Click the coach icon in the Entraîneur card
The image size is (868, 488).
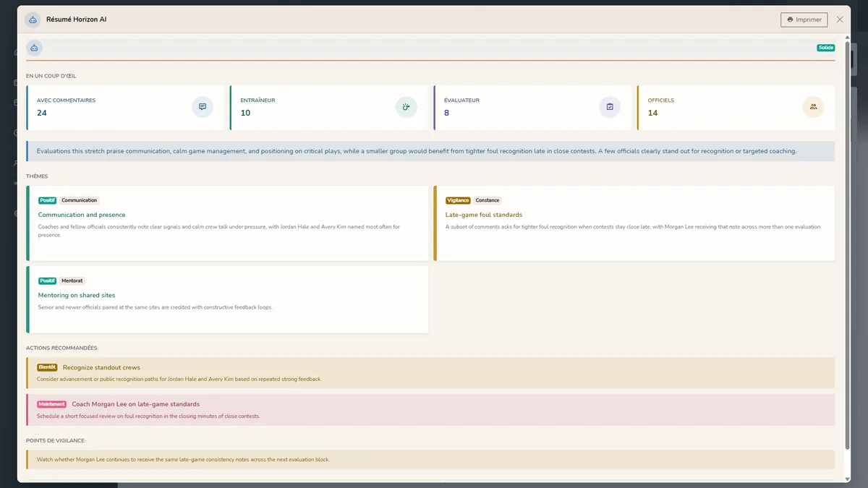tap(407, 107)
